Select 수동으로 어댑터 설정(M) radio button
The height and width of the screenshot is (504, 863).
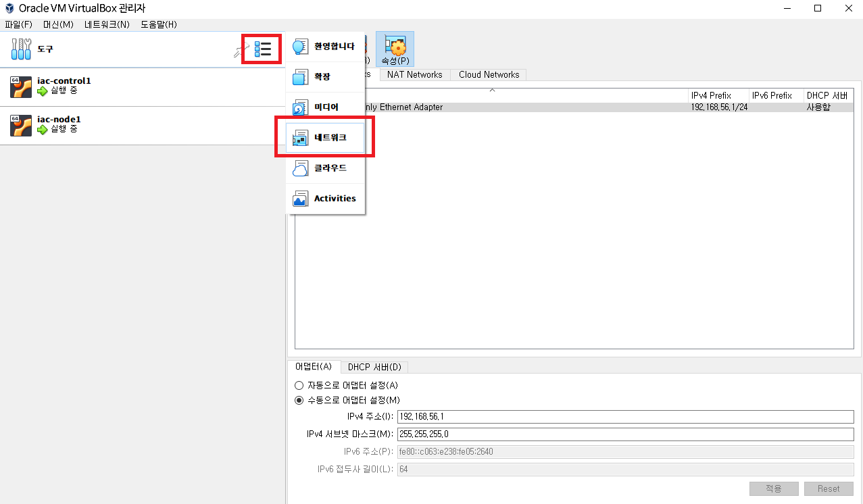coord(299,400)
